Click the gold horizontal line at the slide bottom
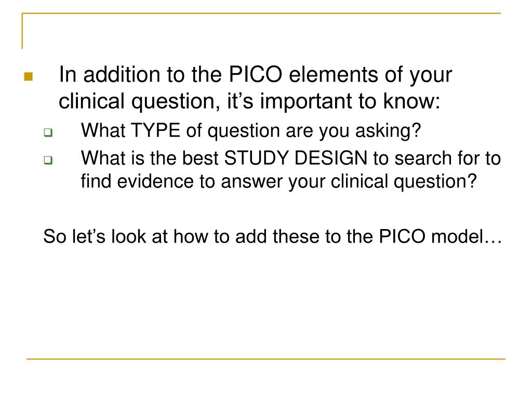This screenshot has height=399, width=532. coord(266,358)
